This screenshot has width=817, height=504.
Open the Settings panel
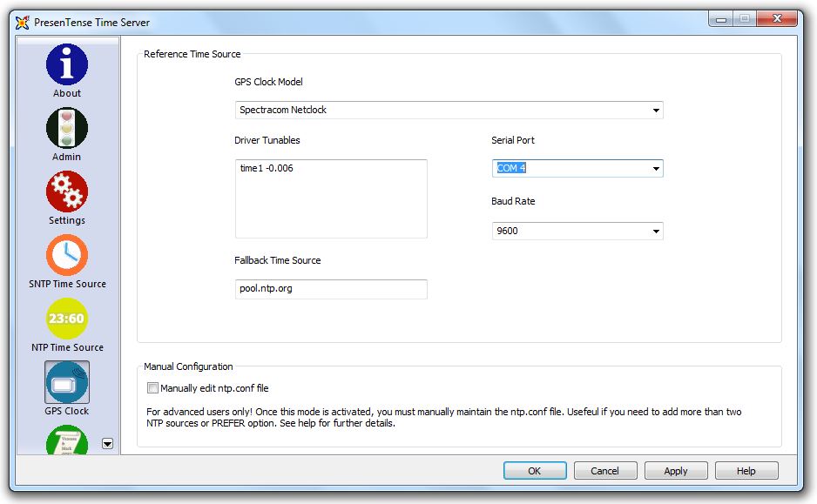tap(66, 192)
